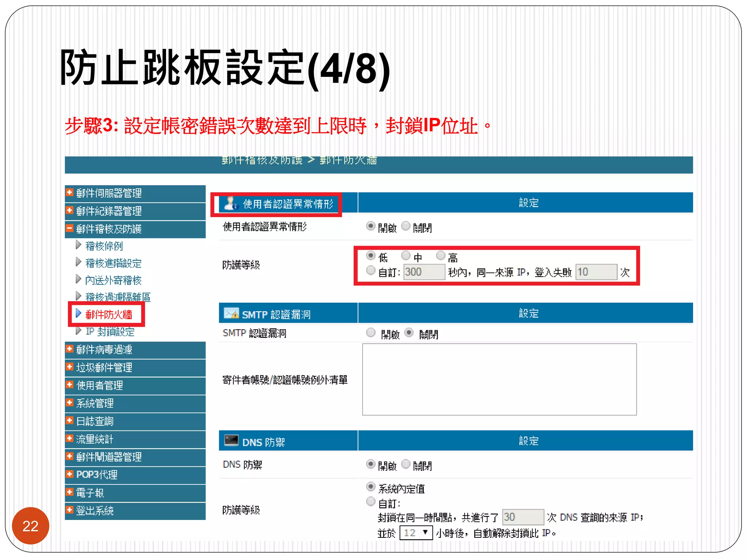Select the 低 protection level radio

(x=371, y=256)
